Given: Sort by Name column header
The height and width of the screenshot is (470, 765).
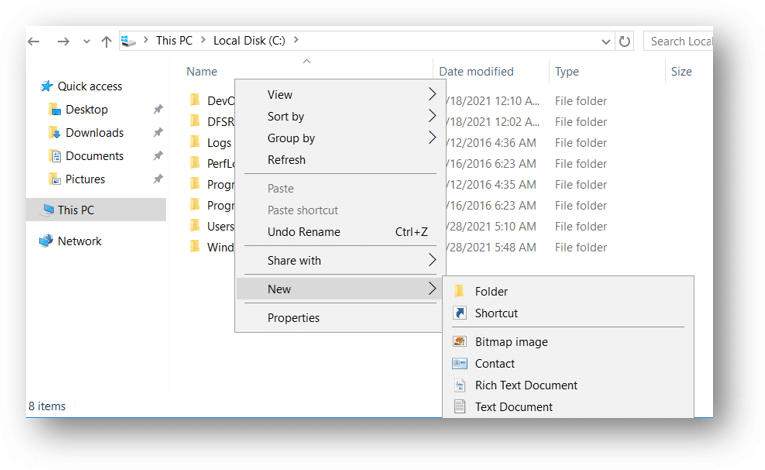Looking at the screenshot, I should 202,72.
